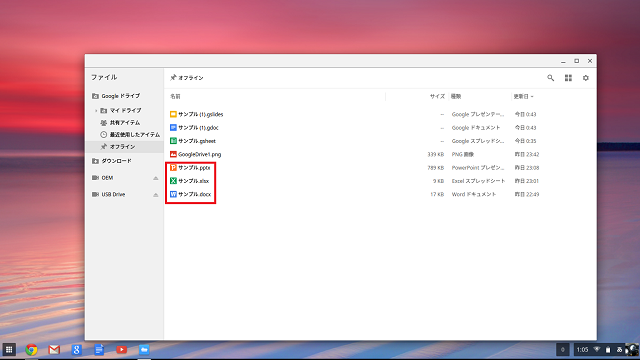
Task: Launch Gmail from the shelf
Action: point(54,350)
